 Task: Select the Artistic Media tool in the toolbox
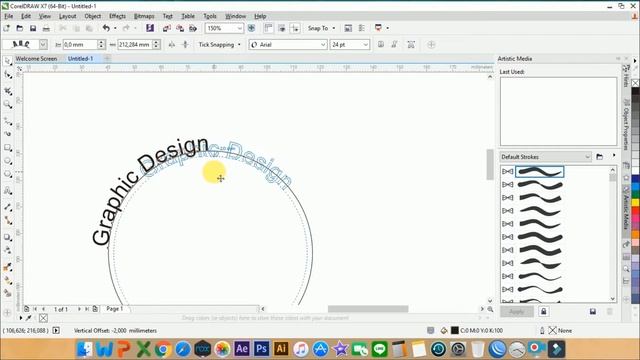[7, 134]
